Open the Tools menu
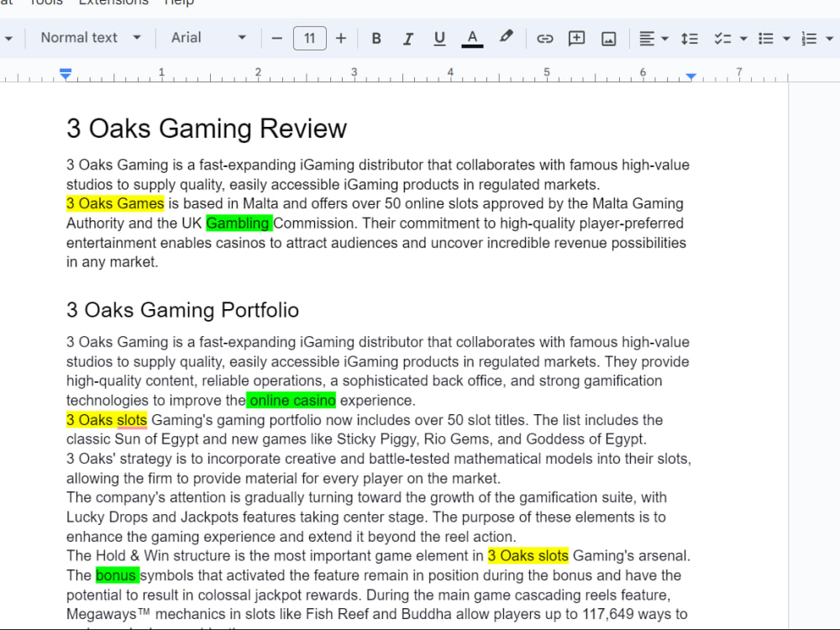Viewport: 840px width, 630px height. pyautogui.click(x=46, y=3)
